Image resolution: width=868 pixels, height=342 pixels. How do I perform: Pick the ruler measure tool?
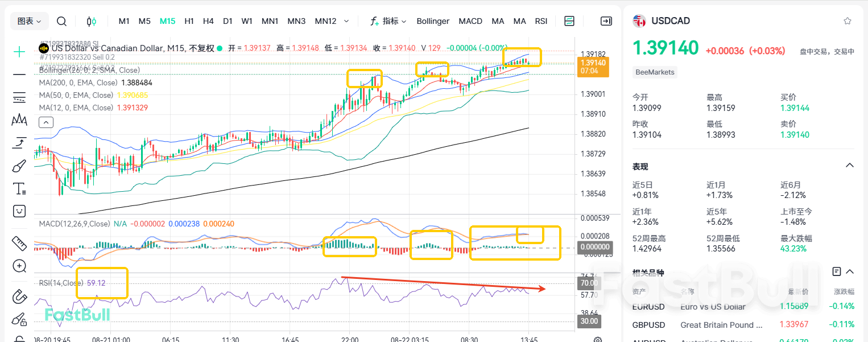pos(19,243)
